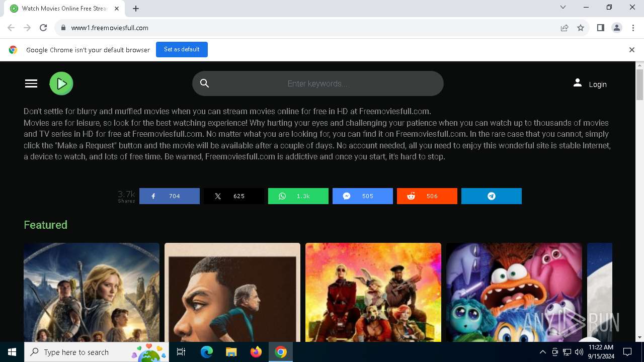Open the Login link

tap(598, 84)
